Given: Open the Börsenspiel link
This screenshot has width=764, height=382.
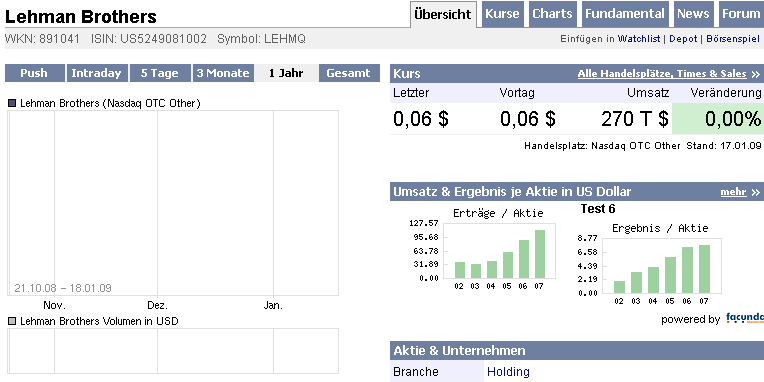Looking at the screenshot, I should pos(733,39).
